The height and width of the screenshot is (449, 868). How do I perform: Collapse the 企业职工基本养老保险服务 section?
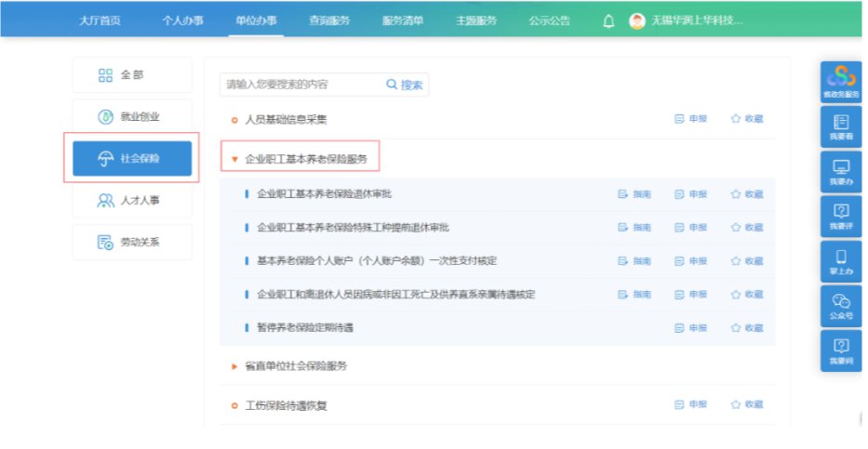234,160
